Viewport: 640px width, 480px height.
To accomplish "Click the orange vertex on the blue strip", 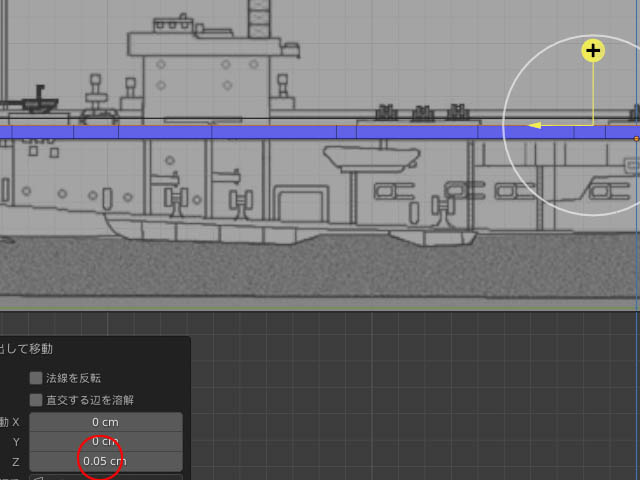I will (x=636, y=139).
